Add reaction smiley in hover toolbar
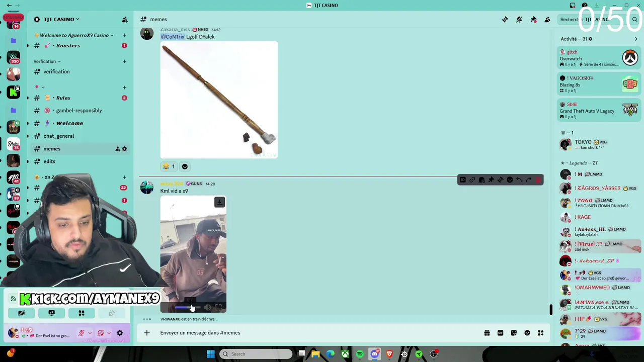 click(x=510, y=180)
